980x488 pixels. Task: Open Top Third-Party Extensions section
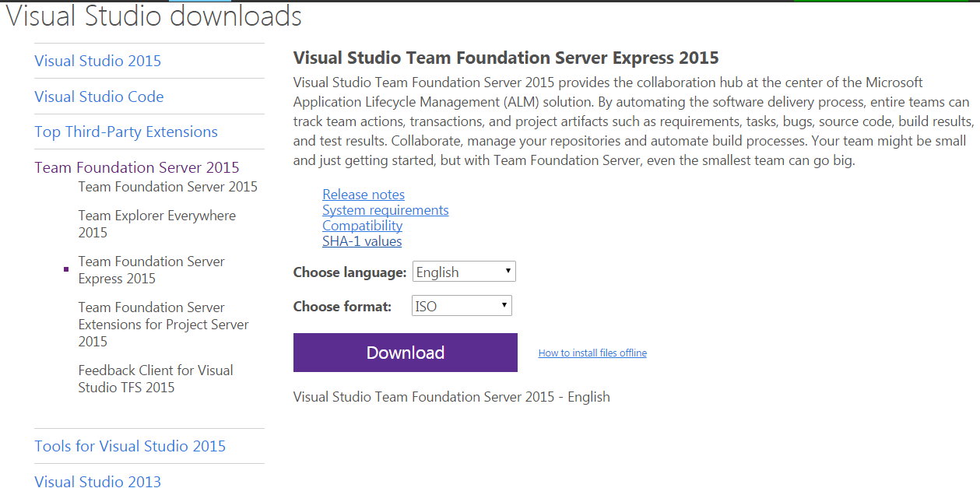pyautogui.click(x=125, y=132)
